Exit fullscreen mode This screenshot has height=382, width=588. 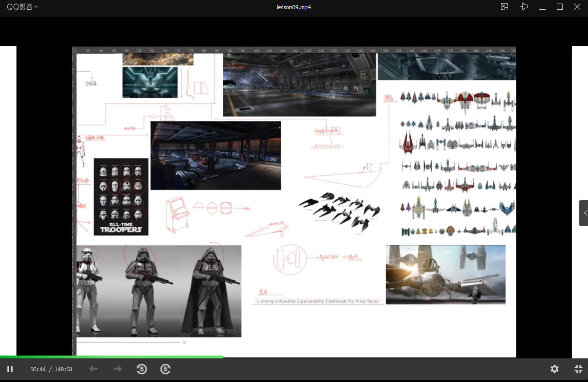pyautogui.click(x=578, y=369)
